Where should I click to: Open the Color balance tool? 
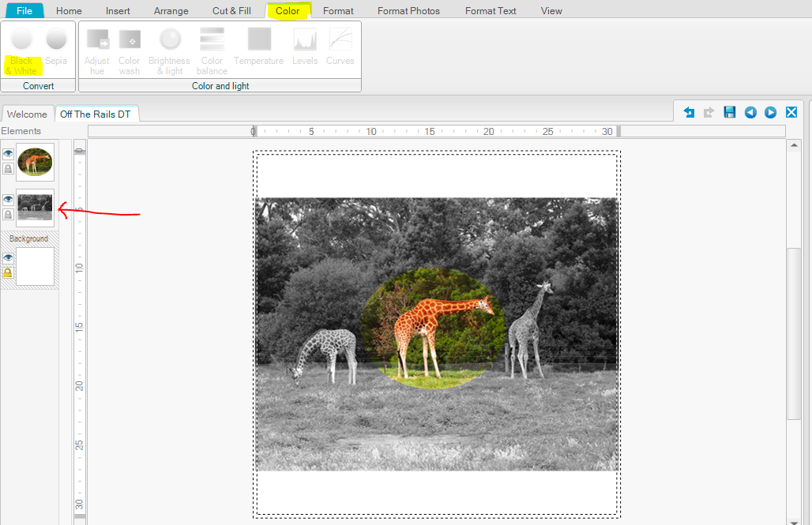(212, 52)
